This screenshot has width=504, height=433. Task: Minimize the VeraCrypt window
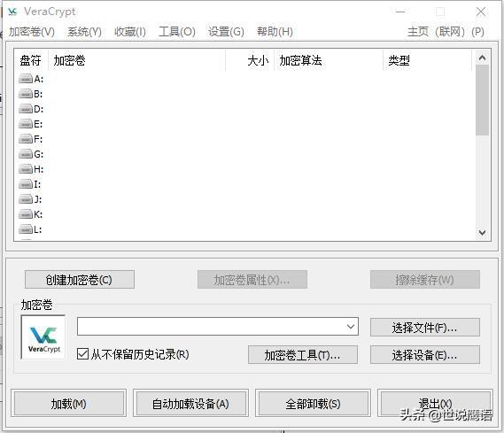click(x=400, y=12)
